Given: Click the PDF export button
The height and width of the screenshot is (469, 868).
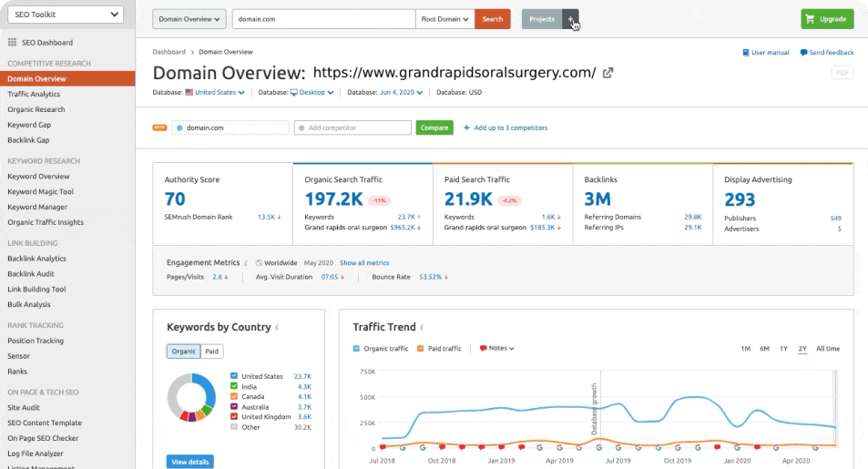Looking at the screenshot, I should tap(842, 73).
